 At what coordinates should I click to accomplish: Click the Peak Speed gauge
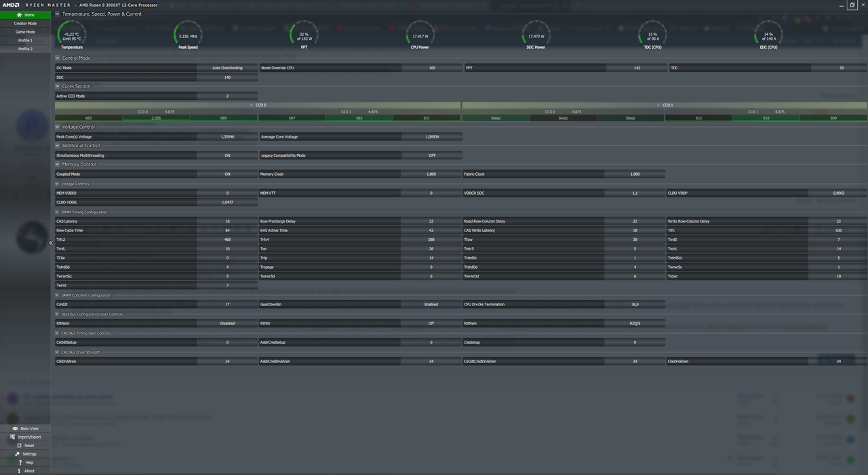(x=188, y=35)
